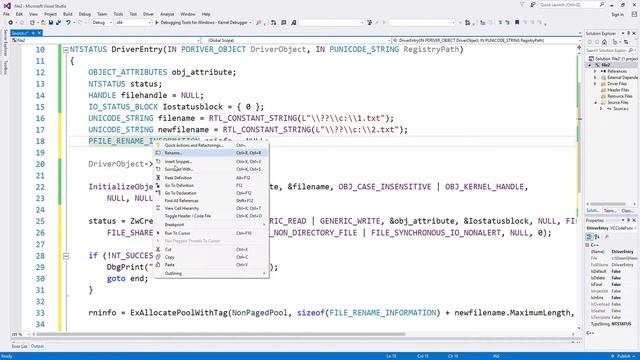Click the TypeString NTSTATUS property row
Image resolution: width=640 pixels, height=360 pixels.
coord(611,324)
